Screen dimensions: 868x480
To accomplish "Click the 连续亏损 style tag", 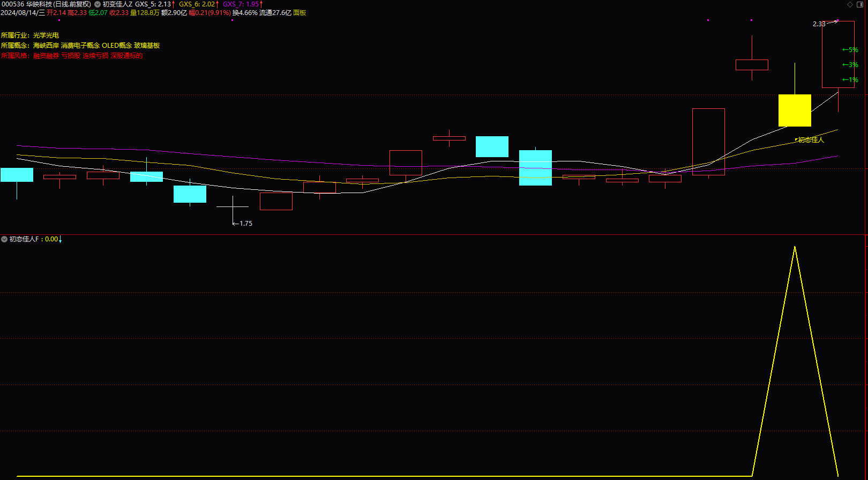I will pyautogui.click(x=95, y=56).
